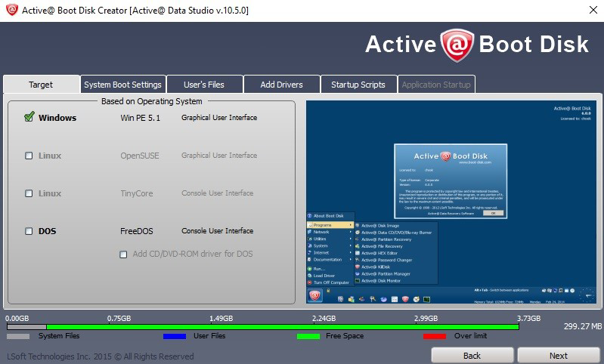Click the 'Free Space' legend label
The image size is (604, 364).
pos(345,336)
